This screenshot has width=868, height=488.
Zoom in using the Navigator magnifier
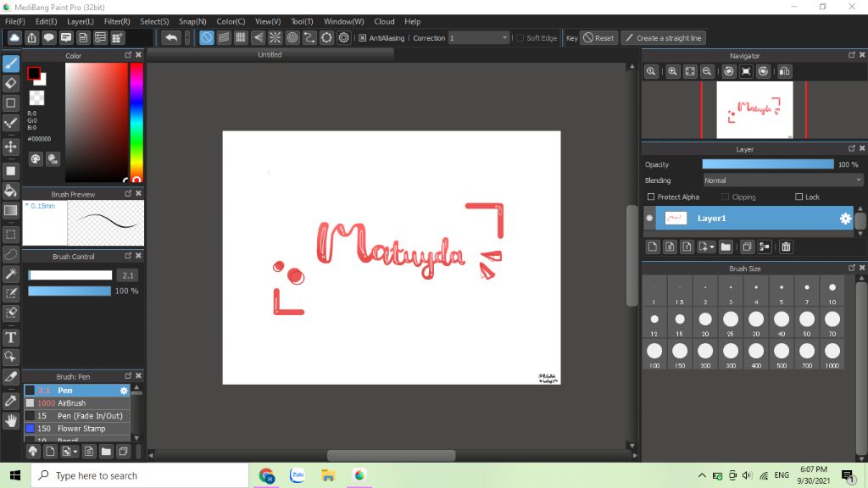click(672, 72)
